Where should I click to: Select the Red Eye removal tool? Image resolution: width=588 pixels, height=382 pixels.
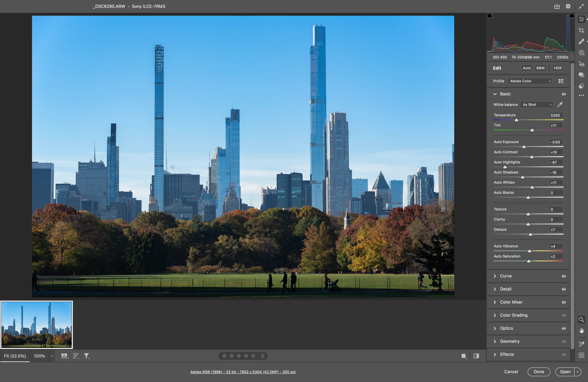tap(581, 64)
